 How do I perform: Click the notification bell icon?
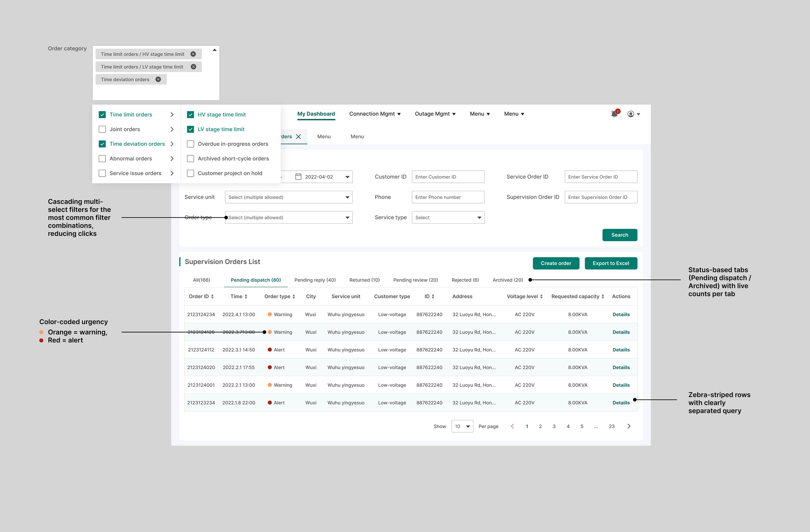coord(614,114)
